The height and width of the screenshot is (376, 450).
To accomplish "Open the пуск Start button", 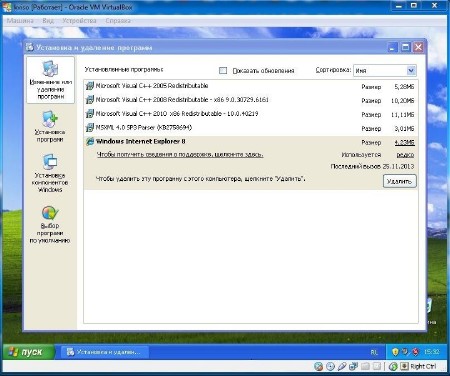I will coord(29,352).
